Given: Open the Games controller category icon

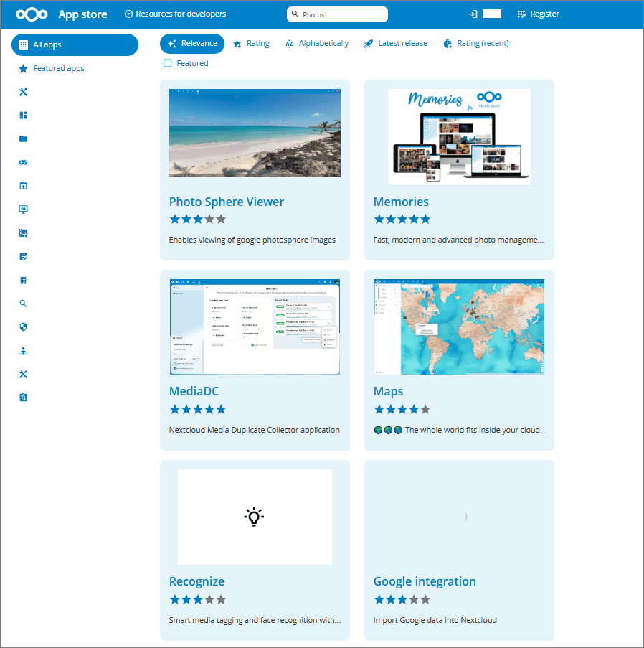Looking at the screenshot, I should click(23, 163).
